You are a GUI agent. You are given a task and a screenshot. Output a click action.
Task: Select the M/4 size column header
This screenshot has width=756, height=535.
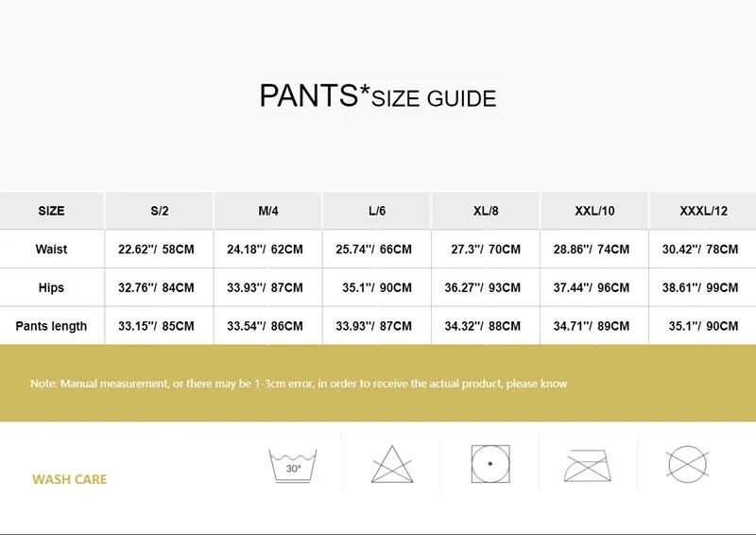[268, 211]
